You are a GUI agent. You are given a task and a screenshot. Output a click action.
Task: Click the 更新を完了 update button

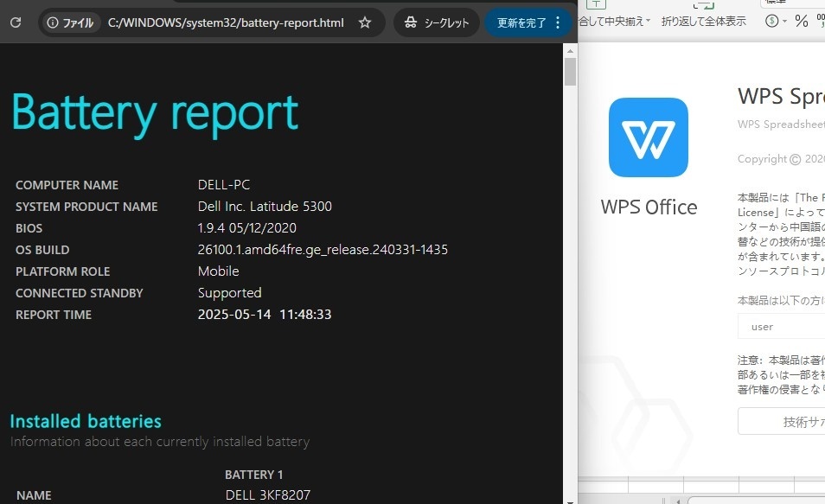pos(521,22)
